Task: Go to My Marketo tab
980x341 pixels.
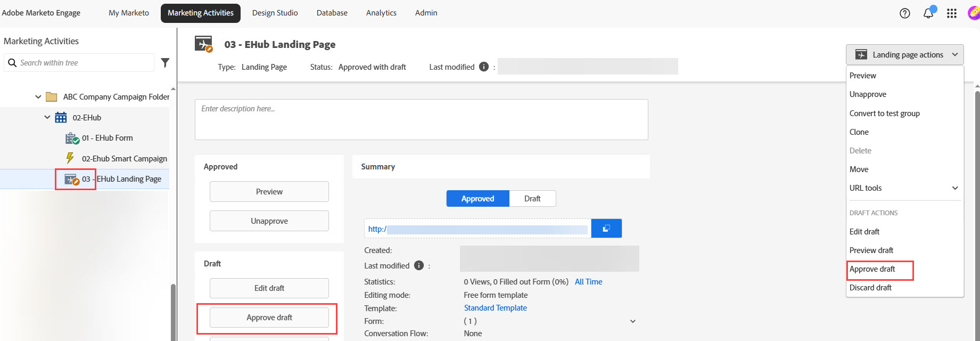Action: pyautogui.click(x=129, y=13)
